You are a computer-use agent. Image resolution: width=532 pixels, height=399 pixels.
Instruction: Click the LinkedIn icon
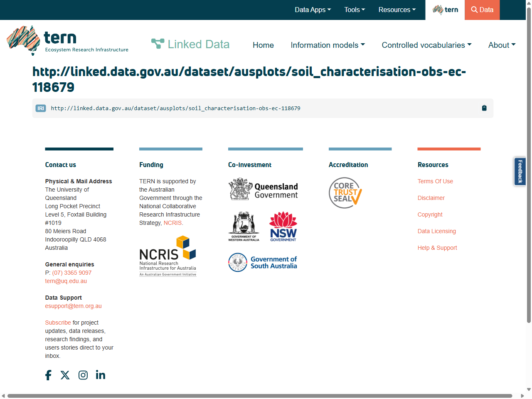(100, 375)
